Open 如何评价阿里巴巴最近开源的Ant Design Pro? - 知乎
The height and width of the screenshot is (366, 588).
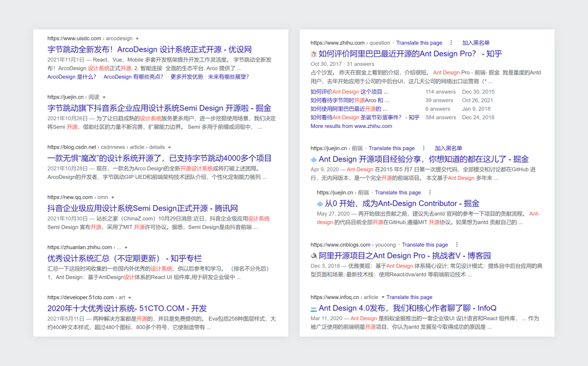click(x=411, y=53)
